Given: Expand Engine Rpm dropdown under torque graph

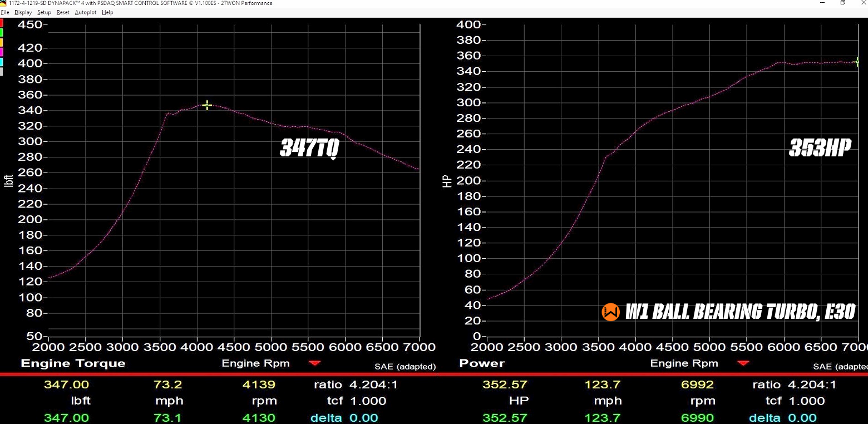Looking at the screenshot, I should point(315,363).
